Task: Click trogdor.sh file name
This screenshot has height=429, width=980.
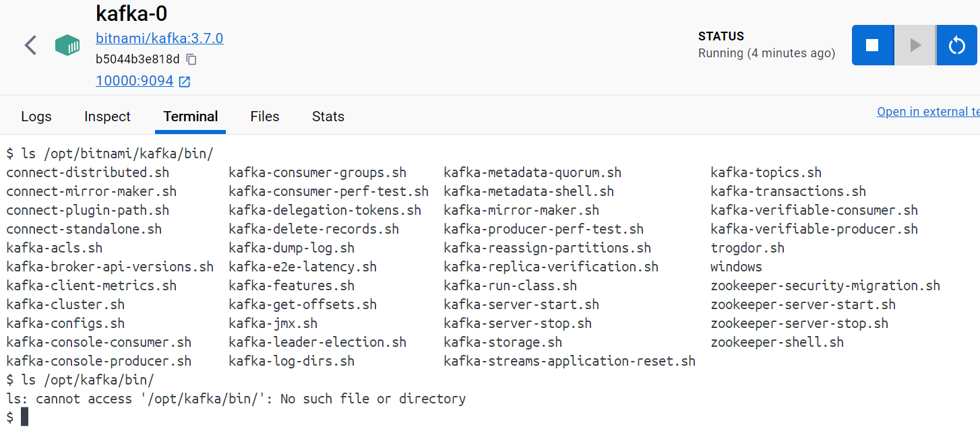Action: coord(747,248)
